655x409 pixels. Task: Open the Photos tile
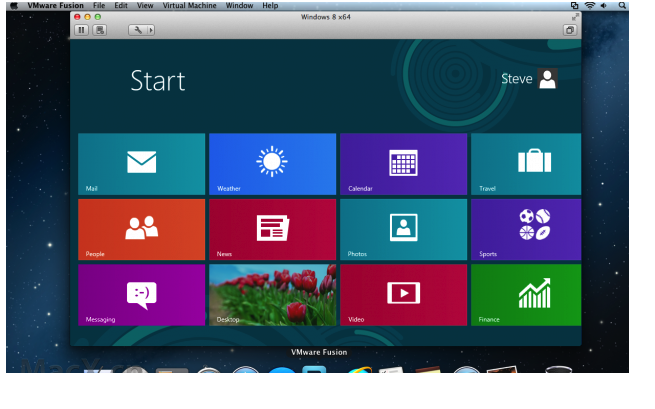tap(403, 229)
